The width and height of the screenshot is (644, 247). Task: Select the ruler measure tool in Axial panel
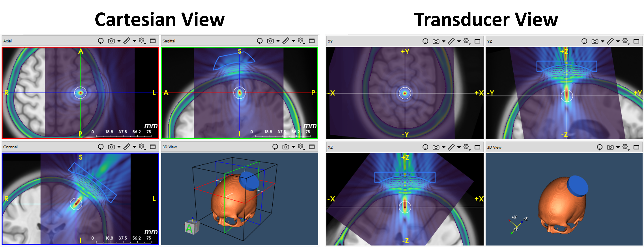(127, 41)
